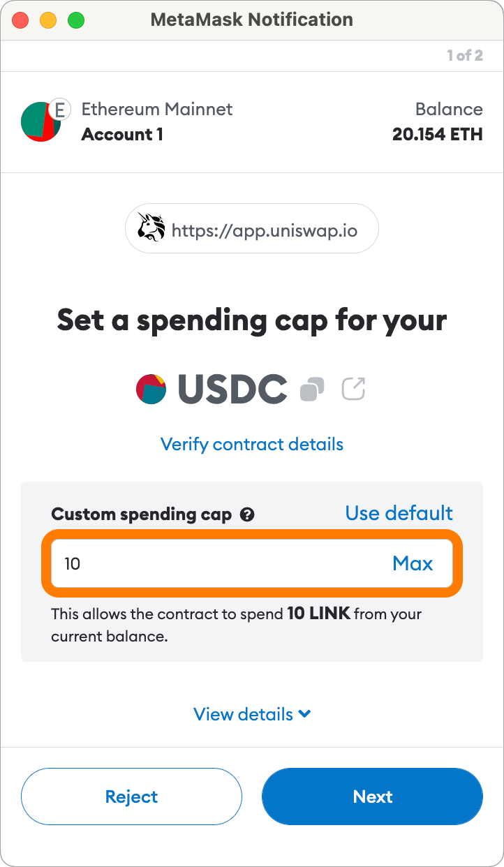504x867 pixels.
Task: Focus the custom spending cap input field
Action: [x=251, y=563]
